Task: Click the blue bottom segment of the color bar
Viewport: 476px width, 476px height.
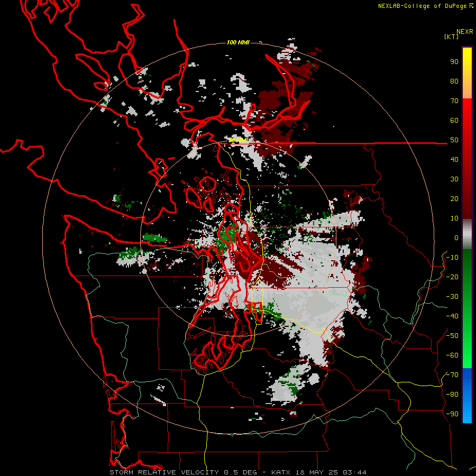Action: tap(467, 396)
